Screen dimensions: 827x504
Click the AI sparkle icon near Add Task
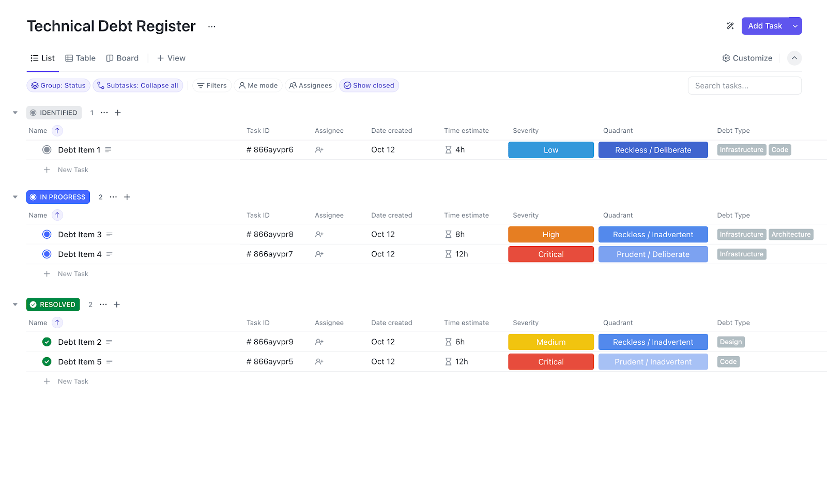pos(730,25)
